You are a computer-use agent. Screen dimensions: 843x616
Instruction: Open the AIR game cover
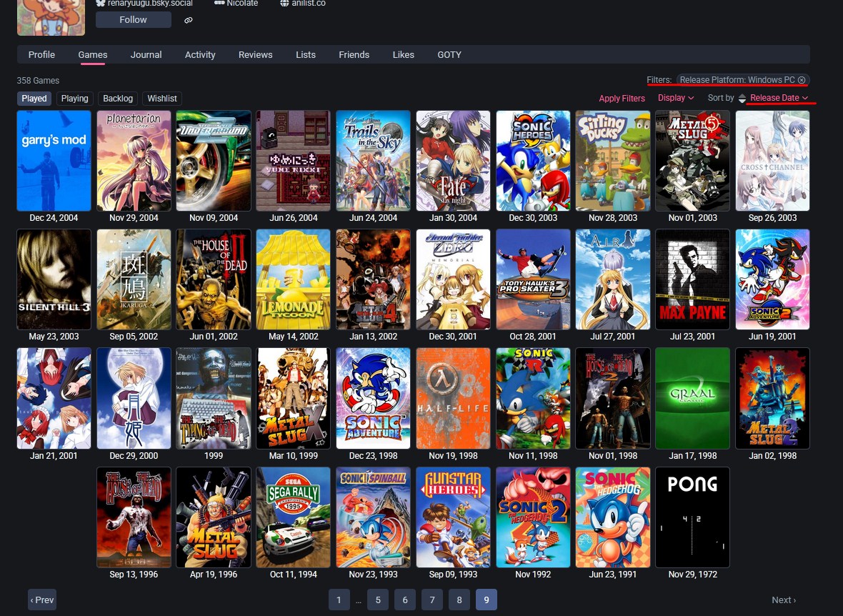[x=613, y=279]
